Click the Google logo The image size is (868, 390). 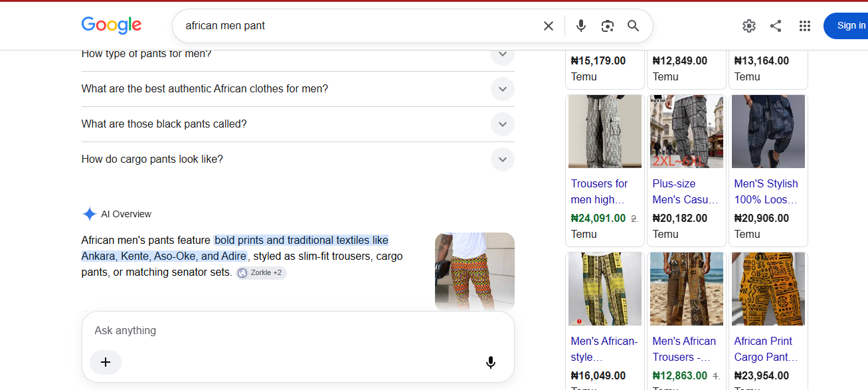112,25
